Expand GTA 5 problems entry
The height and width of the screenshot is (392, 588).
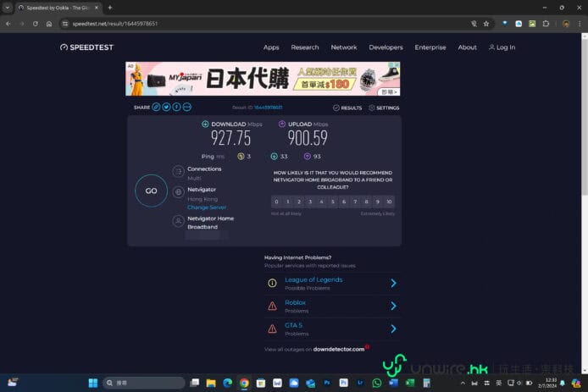click(x=393, y=329)
